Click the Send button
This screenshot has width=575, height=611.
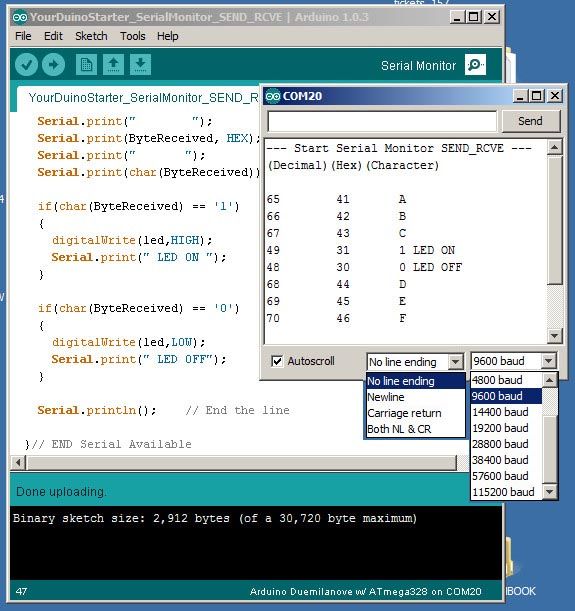[531, 121]
